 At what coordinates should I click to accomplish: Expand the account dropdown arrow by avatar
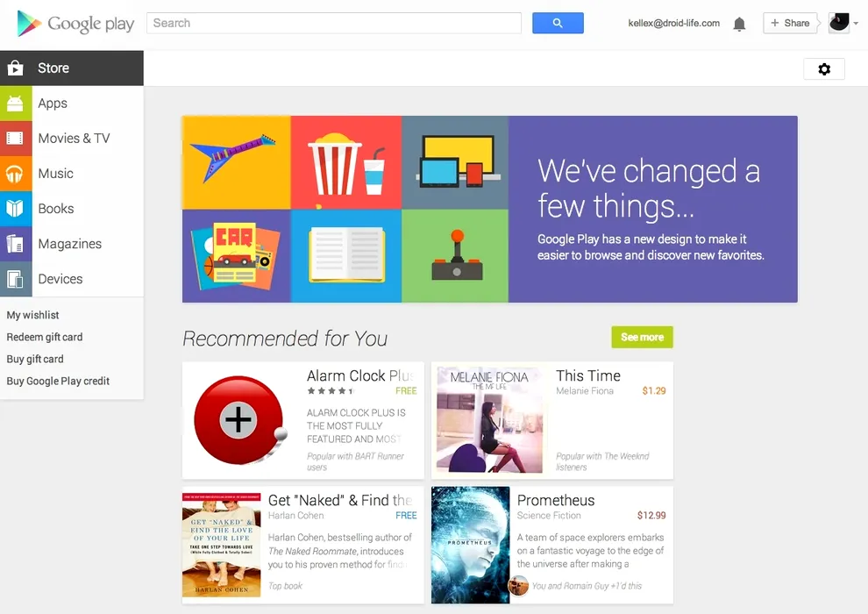(856, 24)
